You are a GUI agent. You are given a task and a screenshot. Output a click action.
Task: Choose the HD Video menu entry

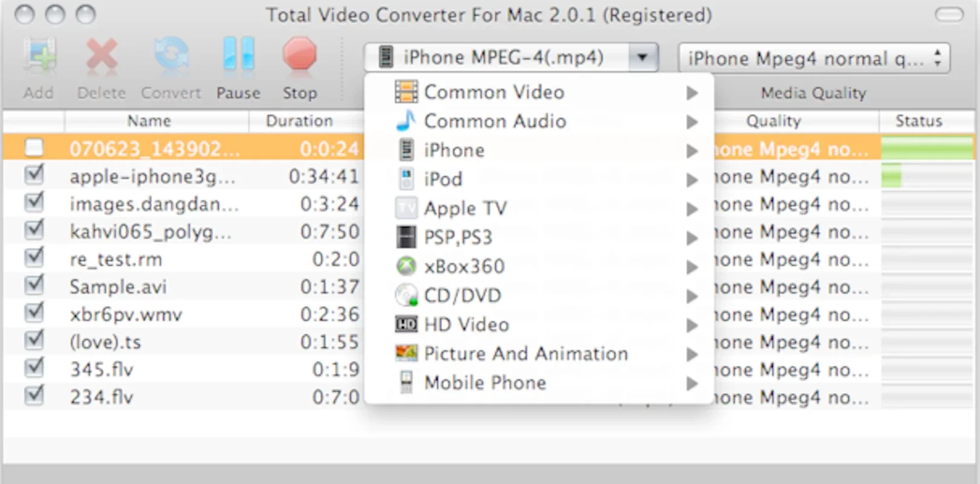click(x=539, y=324)
